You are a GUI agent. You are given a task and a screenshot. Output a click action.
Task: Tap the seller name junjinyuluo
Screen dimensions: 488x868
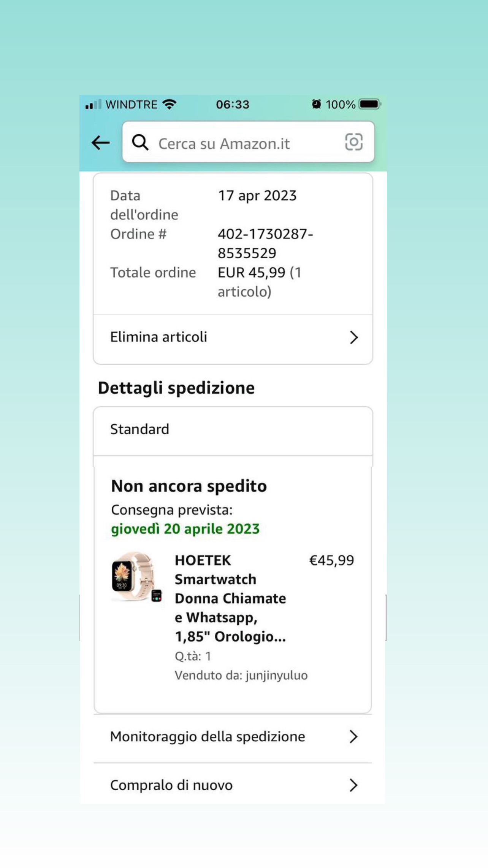pos(276,676)
